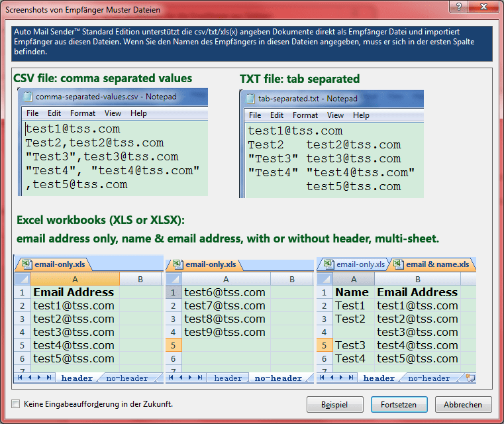The image size is (504, 424).
Task: Click Excel workbooks (XLS or XLSX) heading
Action: [101, 220]
